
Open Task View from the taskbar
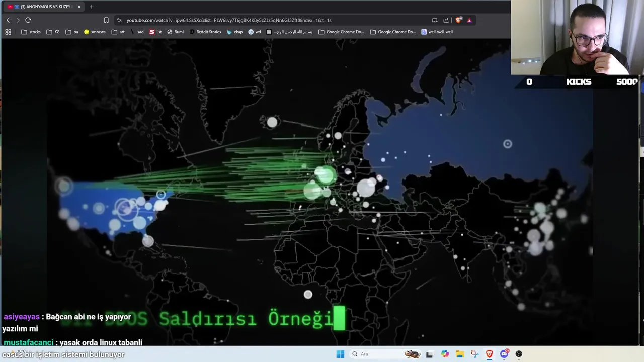[429, 354]
